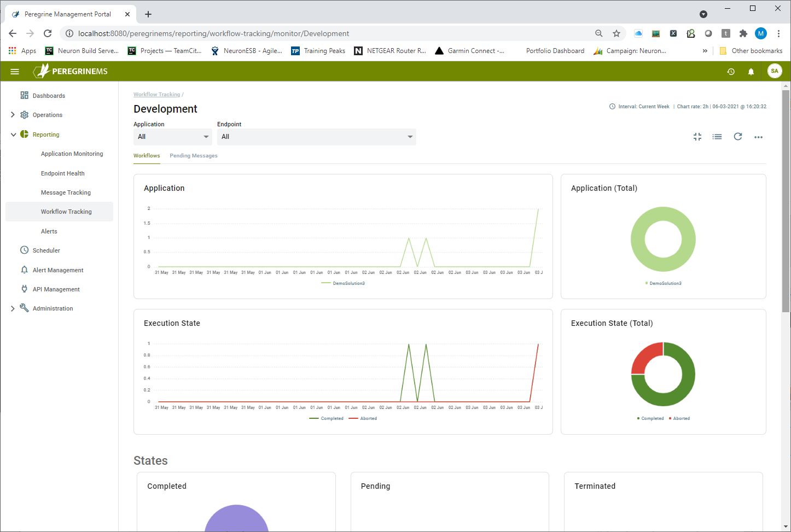Expand the Administration tree node
The image size is (791, 532).
click(x=13, y=308)
